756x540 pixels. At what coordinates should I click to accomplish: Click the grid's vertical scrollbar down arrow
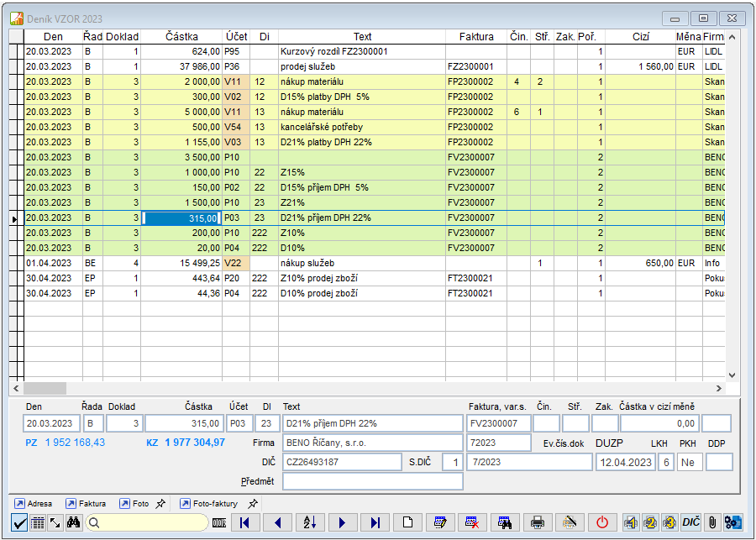[732, 375]
